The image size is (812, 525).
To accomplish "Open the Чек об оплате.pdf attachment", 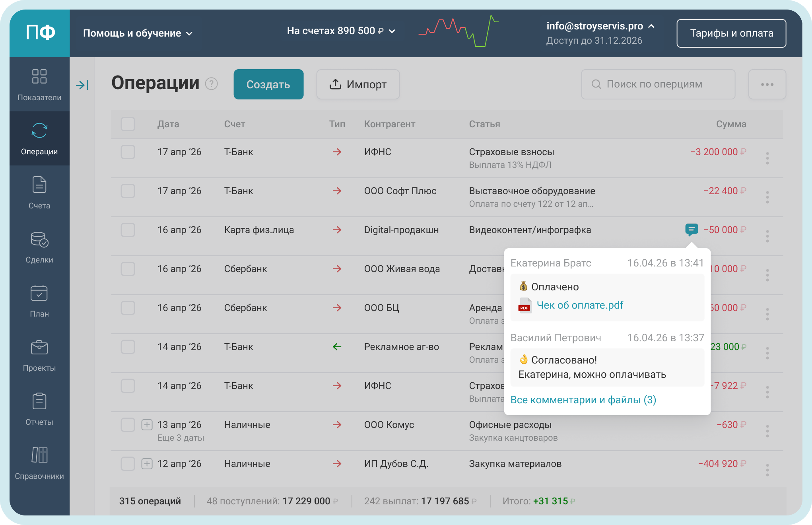I will [x=579, y=305].
